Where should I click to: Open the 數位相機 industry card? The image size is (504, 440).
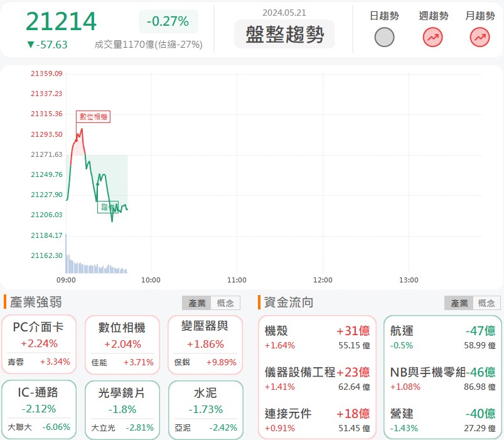point(122,344)
